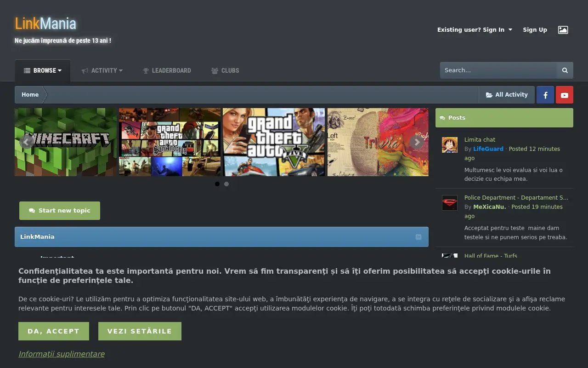Open the Facebook page icon
Screen dimensions: 588x368
pos(545,95)
